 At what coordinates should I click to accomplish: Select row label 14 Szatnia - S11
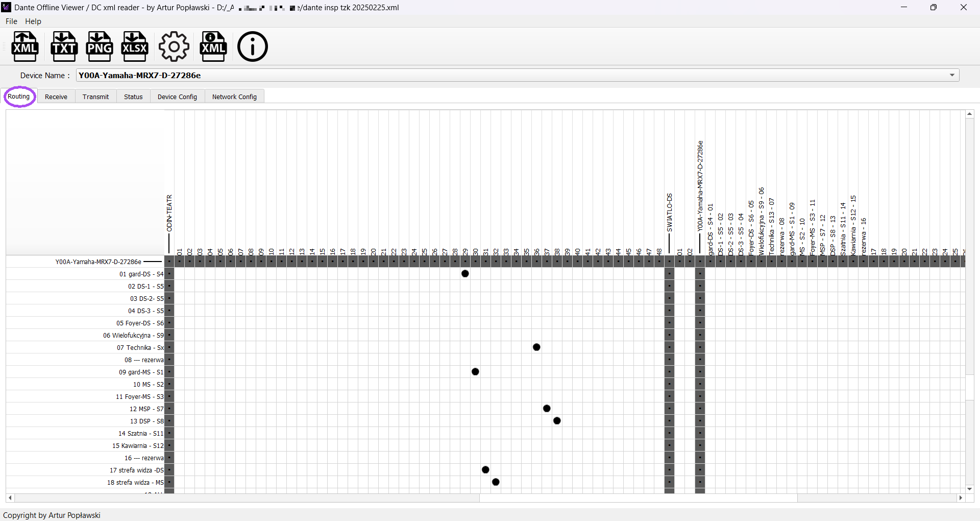click(x=141, y=434)
